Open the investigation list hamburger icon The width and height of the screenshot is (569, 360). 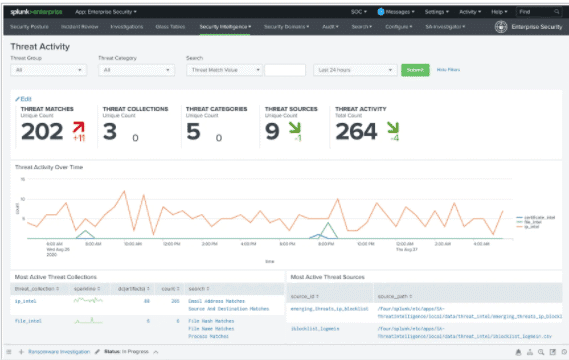coord(9,352)
